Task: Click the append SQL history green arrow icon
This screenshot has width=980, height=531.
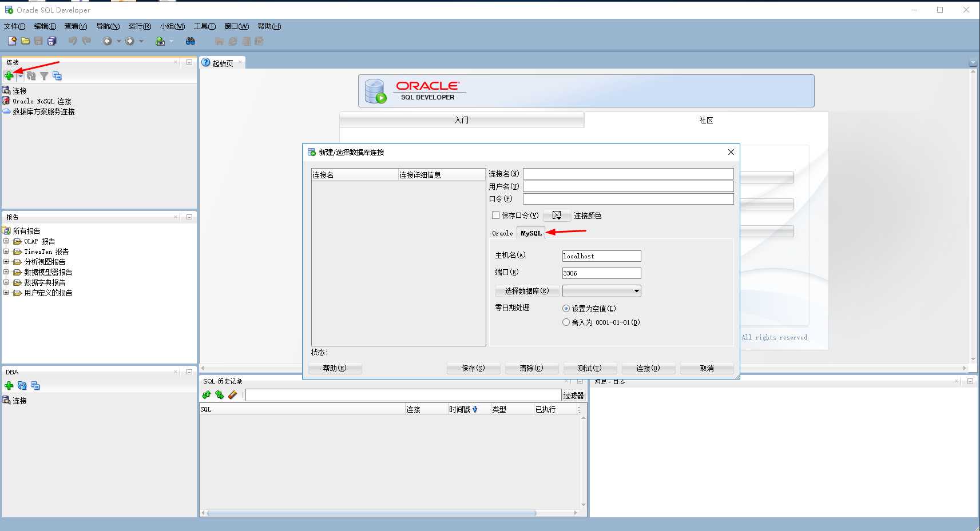Action: pyautogui.click(x=207, y=395)
